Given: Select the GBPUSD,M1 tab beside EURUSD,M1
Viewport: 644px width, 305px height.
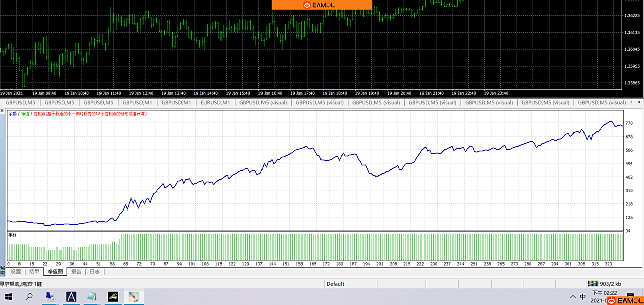Looking at the screenshot, I should (176, 103).
